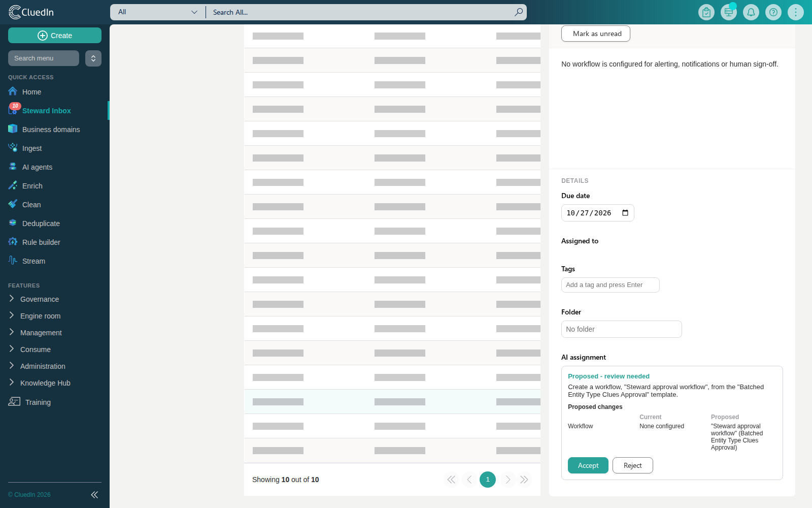Click the CluedIn logo
This screenshot has height=508, width=812.
point(31,12)
